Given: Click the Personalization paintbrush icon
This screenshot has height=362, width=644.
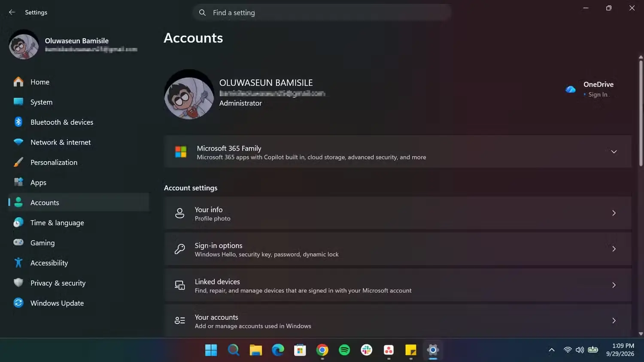Looking at the screenshot, I should (18, 162).
